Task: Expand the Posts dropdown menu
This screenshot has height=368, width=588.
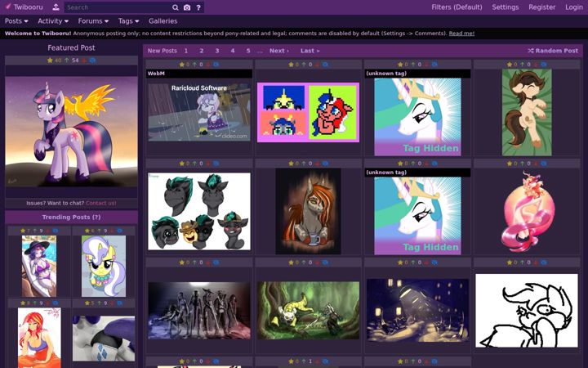Action: (x=16, y=21)
